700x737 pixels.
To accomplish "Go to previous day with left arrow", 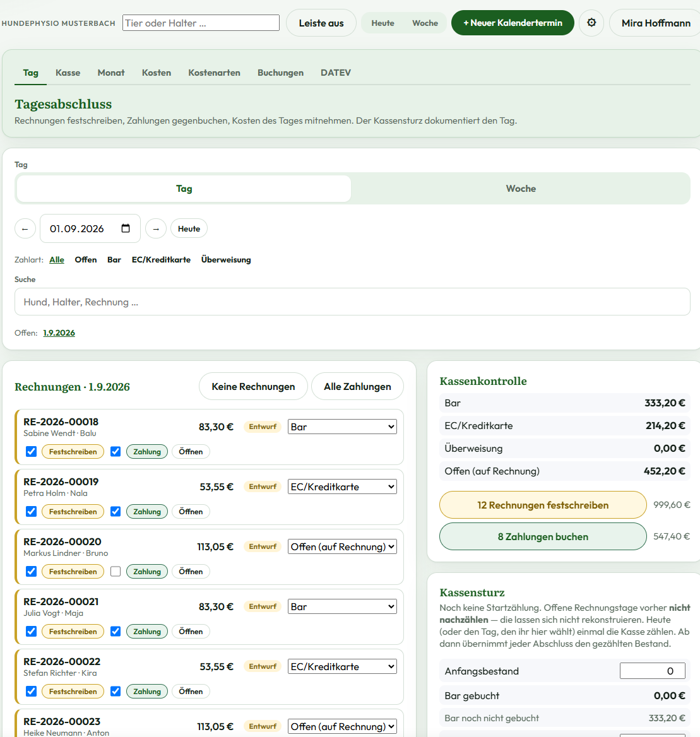I will (25, 229).
